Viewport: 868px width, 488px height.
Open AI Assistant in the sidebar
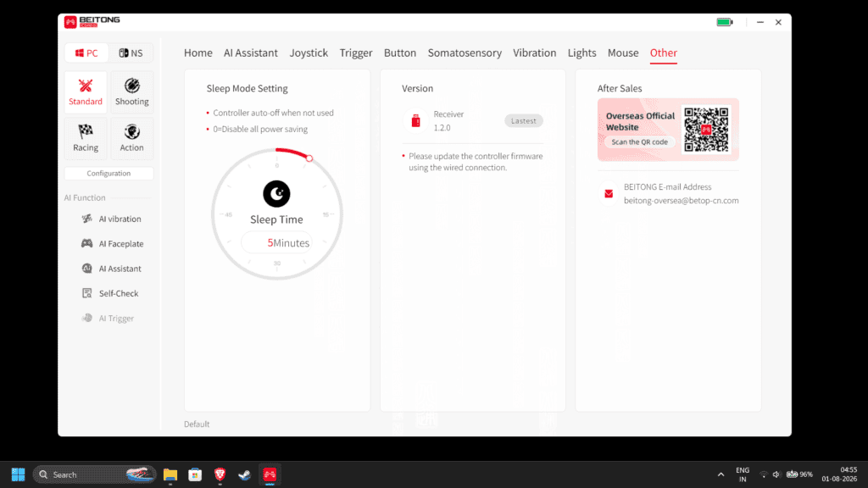click(111, 269)
